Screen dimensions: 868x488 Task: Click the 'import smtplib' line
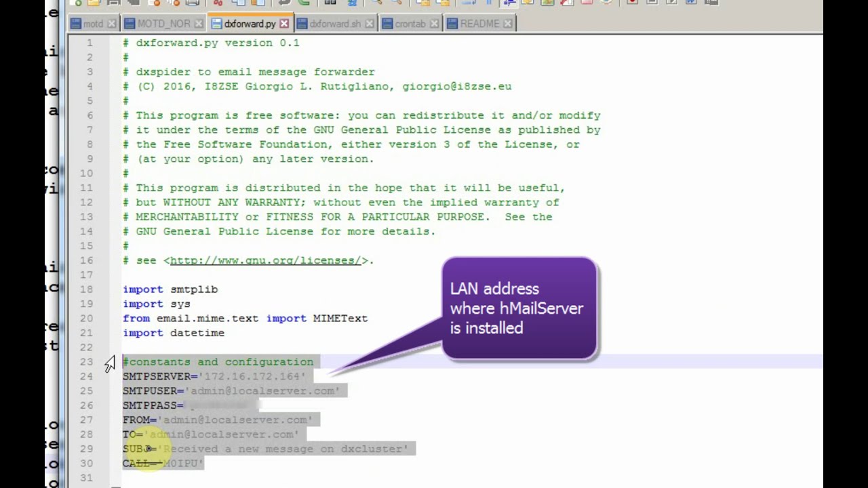click(x=170, y=289)
